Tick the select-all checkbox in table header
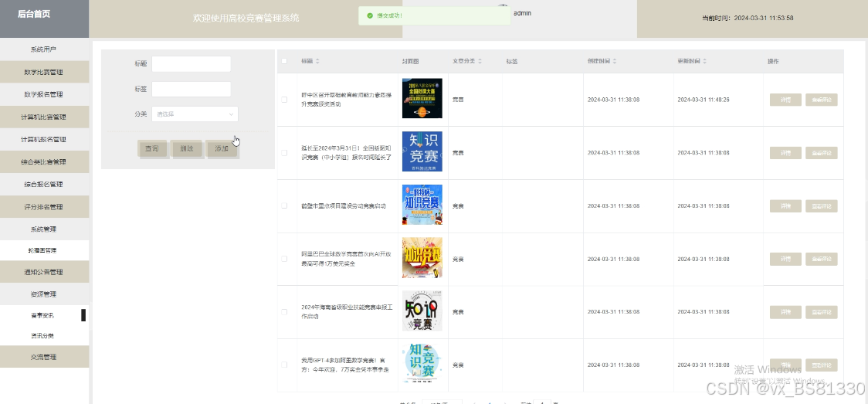Screen dimensions: 868x404 (x=284, y=62)
